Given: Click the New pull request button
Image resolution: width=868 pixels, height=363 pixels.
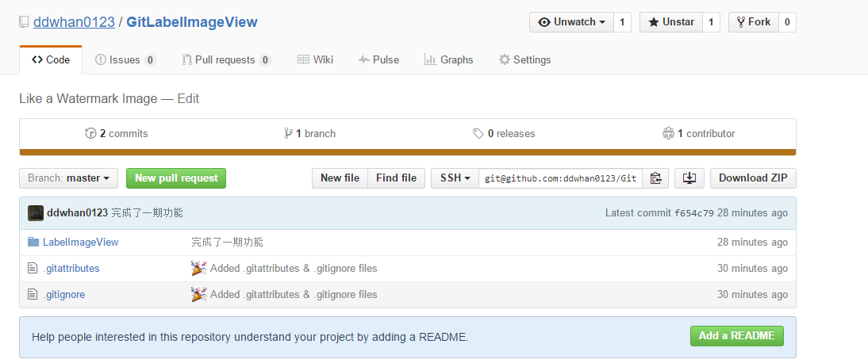Looking at the screenshot, I should click(x=176, y=178).
